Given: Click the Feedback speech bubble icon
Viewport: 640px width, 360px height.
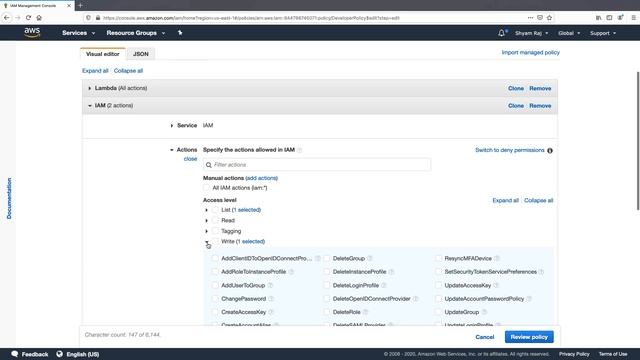Looking at the screenshot, I should pyautogui.click(x=15, y=354).
